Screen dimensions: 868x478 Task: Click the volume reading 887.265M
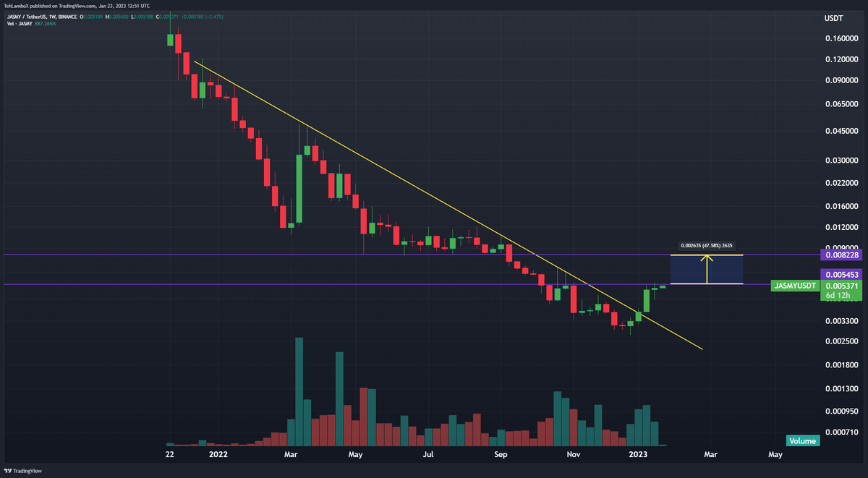[46, 24]
